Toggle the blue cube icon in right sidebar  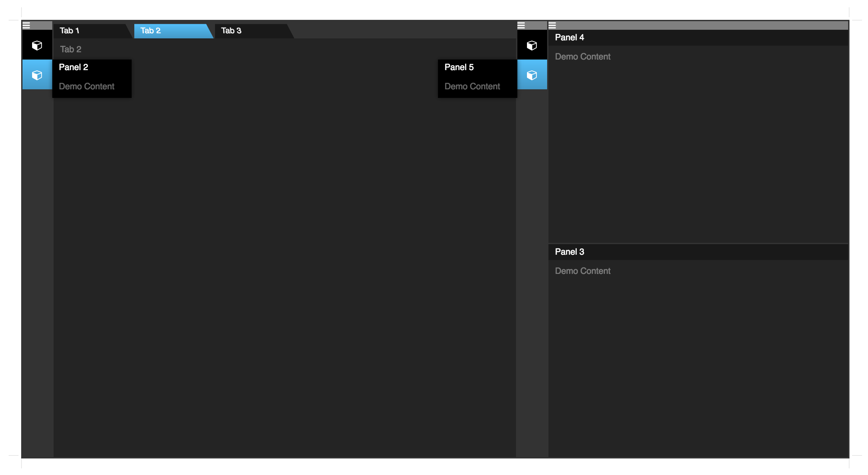(x=532, y=75)
